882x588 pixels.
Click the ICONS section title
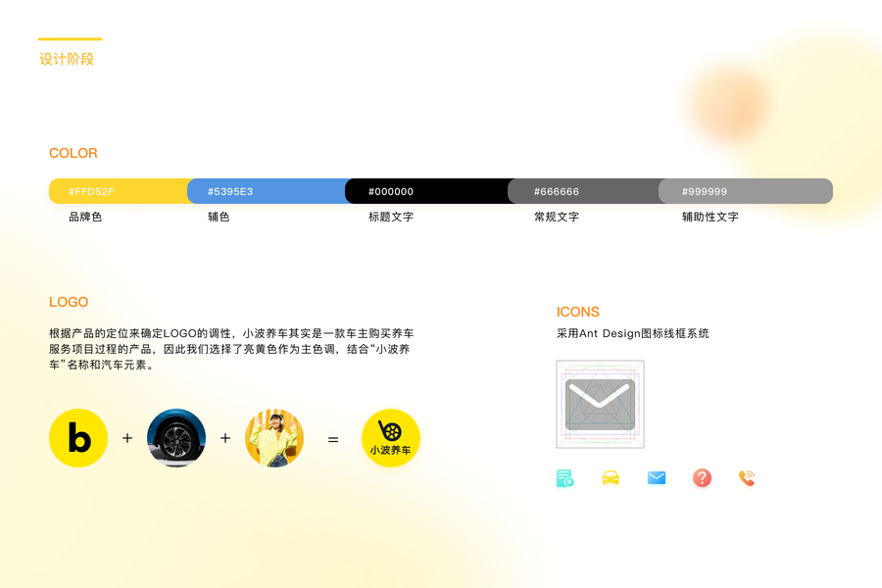[577, 312]
